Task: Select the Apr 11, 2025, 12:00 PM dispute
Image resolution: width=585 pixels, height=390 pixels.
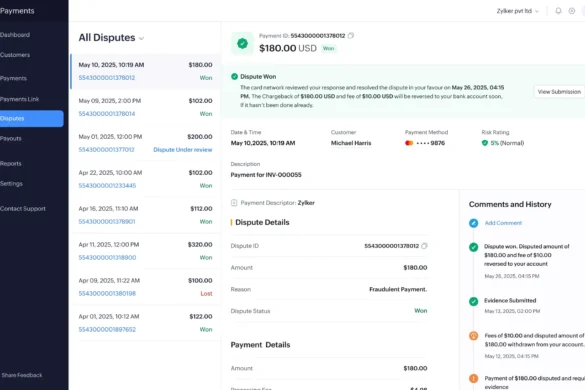Action: point(146,251)
